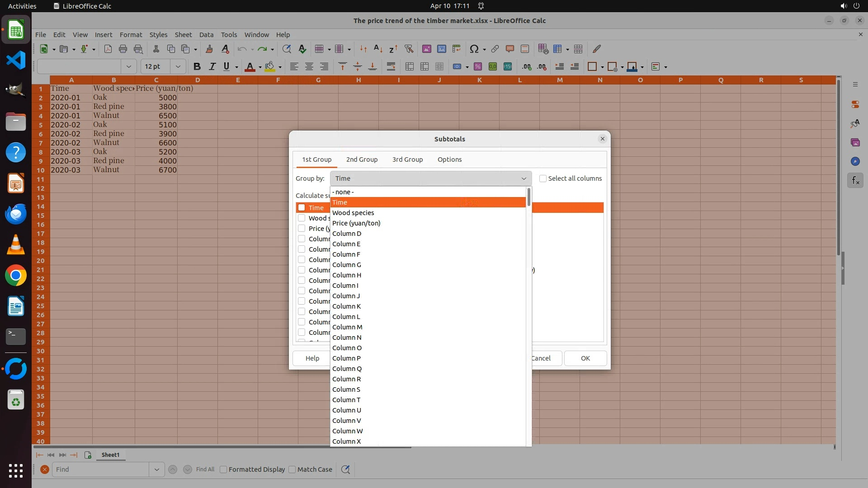Open the Data menu

click(x=206, y=35)
